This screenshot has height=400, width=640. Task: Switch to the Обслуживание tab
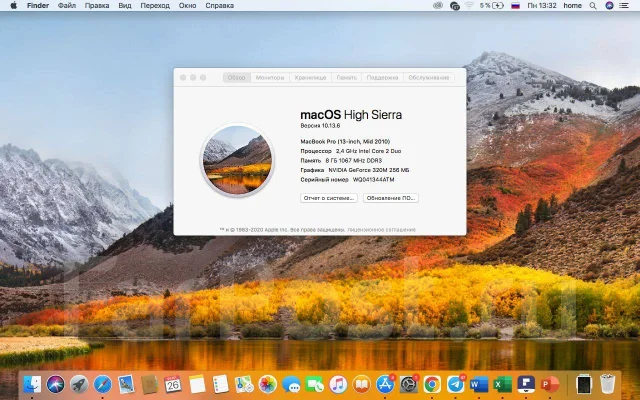click(x=429, y=78)
